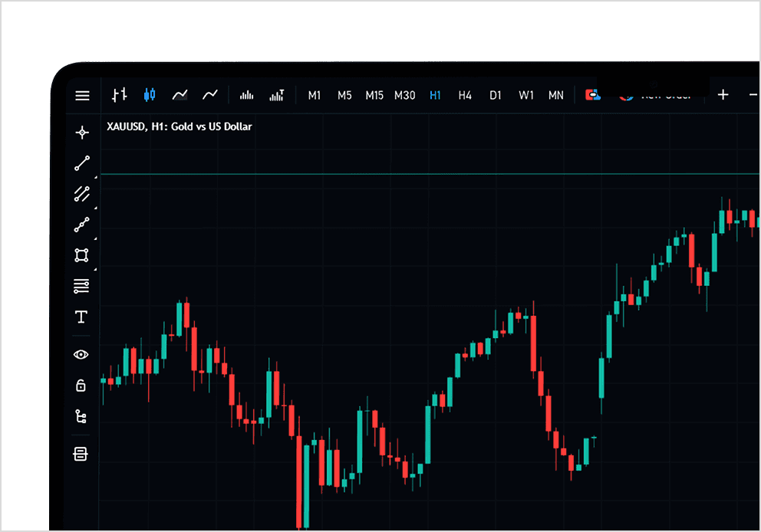Select the equidistant channel tool
Viewport: 761px width, 532px height.
point(82,194)
